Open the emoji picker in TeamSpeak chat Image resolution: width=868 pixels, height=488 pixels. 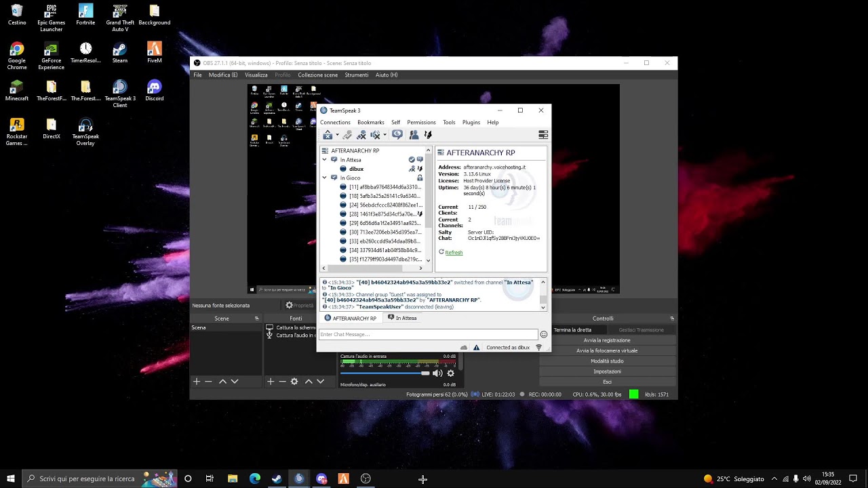[x=544, y=334]
